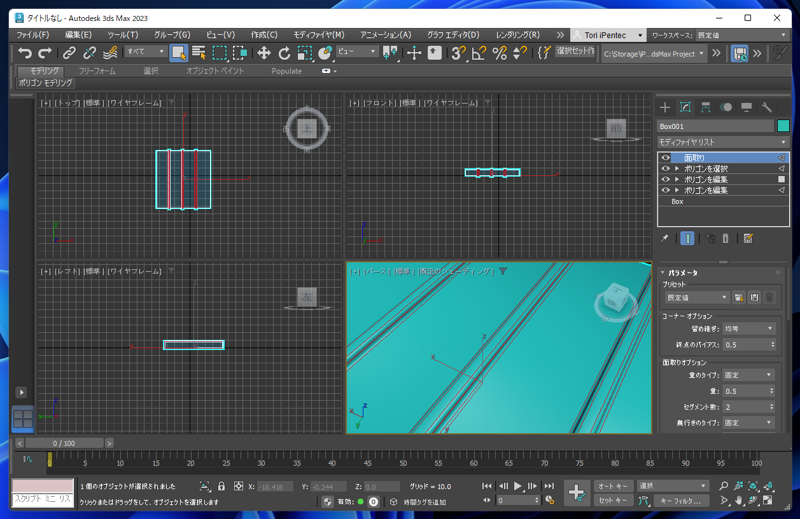Open the 奥行きのタイプ dropdown
This screenshot has width=800, height=519.
coord(748,423)
